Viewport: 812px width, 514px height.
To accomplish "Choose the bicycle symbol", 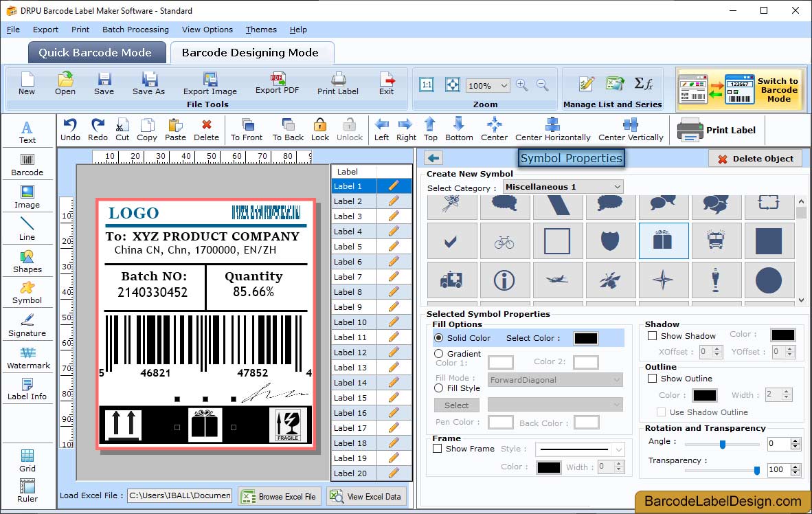I will click(x=504, y=241).
